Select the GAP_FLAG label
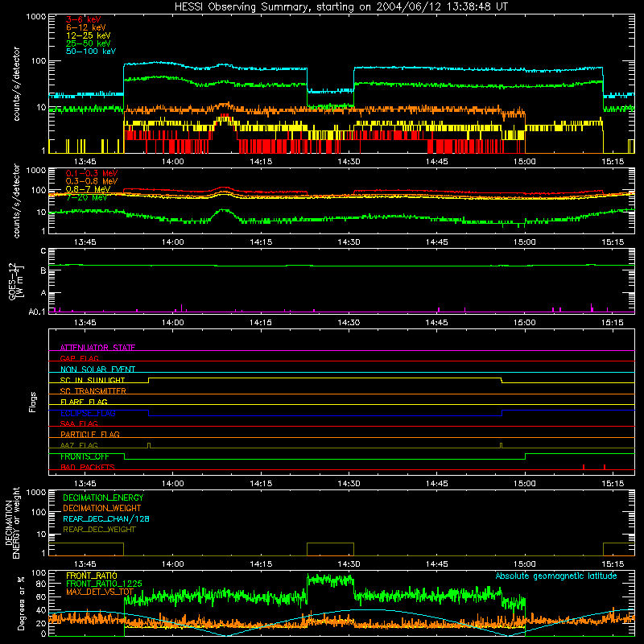 (79, 358)
